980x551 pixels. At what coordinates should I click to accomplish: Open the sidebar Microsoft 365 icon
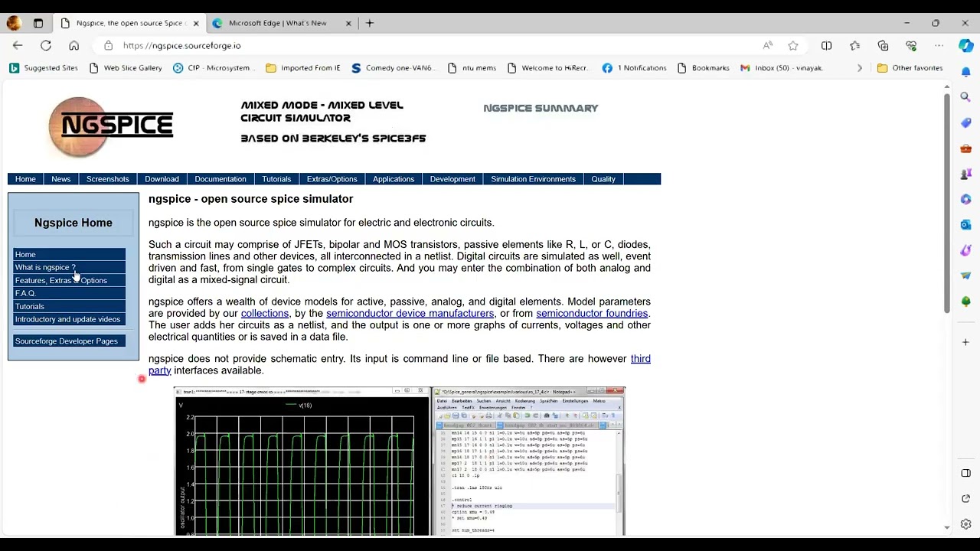(x=965, y=199)
